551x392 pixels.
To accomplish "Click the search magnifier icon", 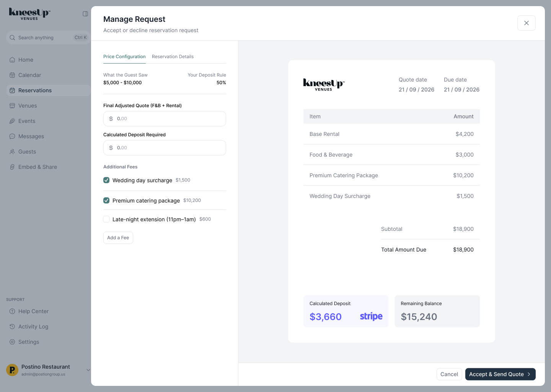I will point(12,38).
